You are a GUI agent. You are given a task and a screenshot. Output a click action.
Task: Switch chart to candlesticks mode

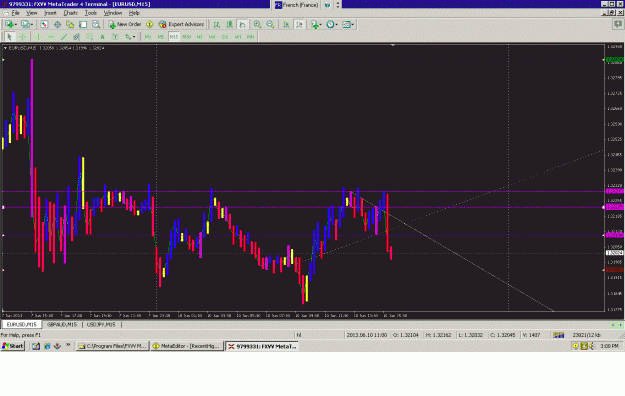pos(230,24)
